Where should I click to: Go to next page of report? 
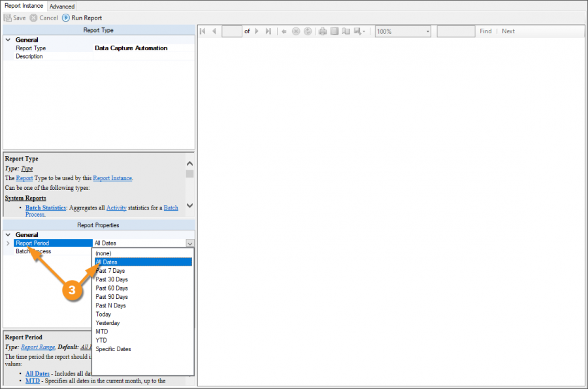click(x=257, y=31)
